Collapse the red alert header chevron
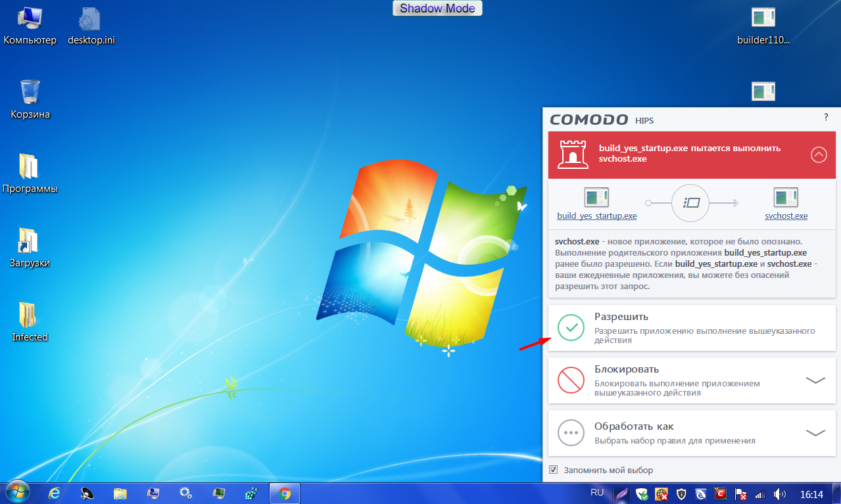The image size is (841, 504). (x=819, y=154)
